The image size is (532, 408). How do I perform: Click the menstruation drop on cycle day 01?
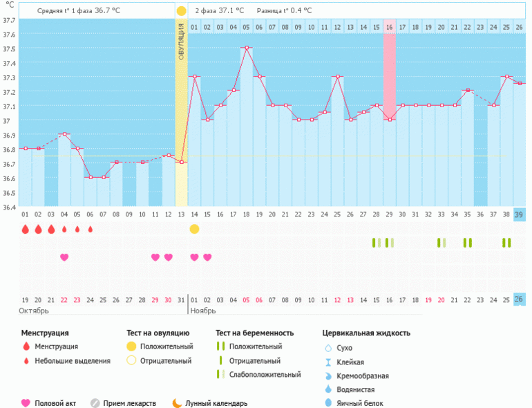click(x=25, y=229)
